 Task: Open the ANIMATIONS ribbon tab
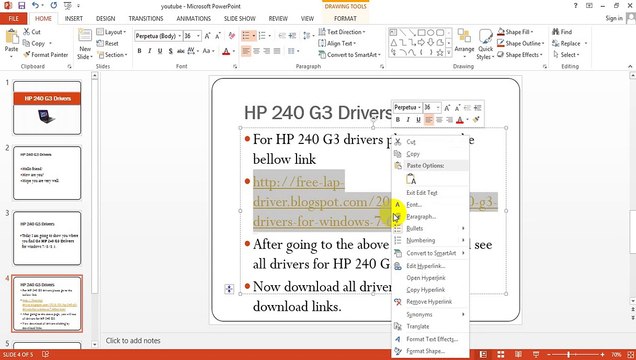(193, 18)
